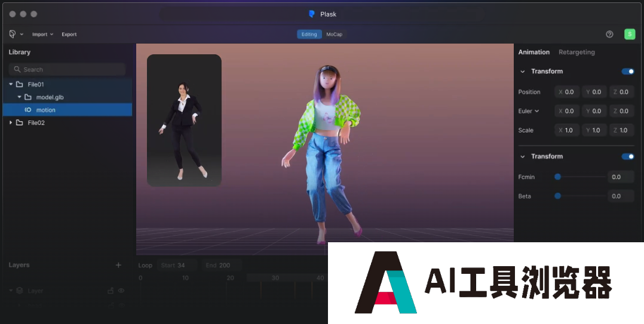Click the Euler Z value field
The image size is (644, 324).
coord(621,111)
